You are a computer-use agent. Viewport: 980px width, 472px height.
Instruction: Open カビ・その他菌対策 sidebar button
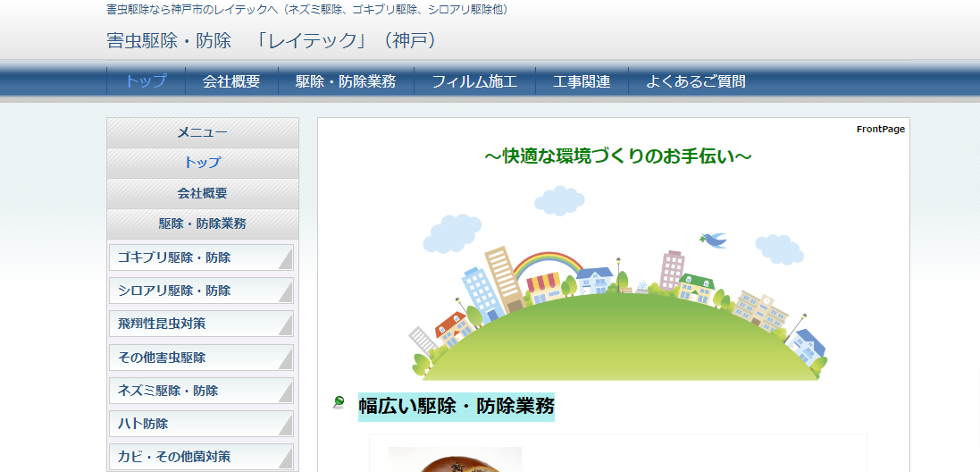coord(201,457)
